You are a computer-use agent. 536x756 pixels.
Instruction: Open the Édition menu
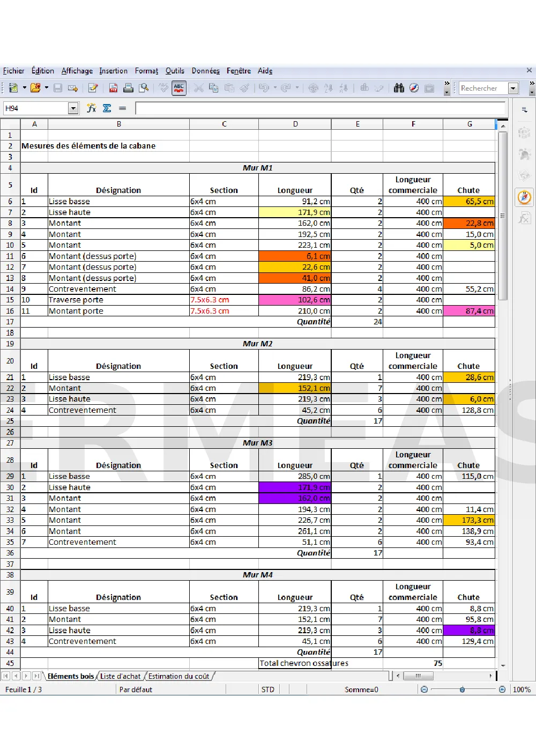click(42, 71)
